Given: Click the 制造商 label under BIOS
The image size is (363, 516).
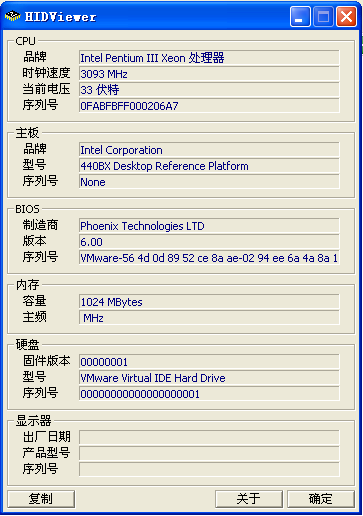Looking at the screenshot, I should point(40,225).
